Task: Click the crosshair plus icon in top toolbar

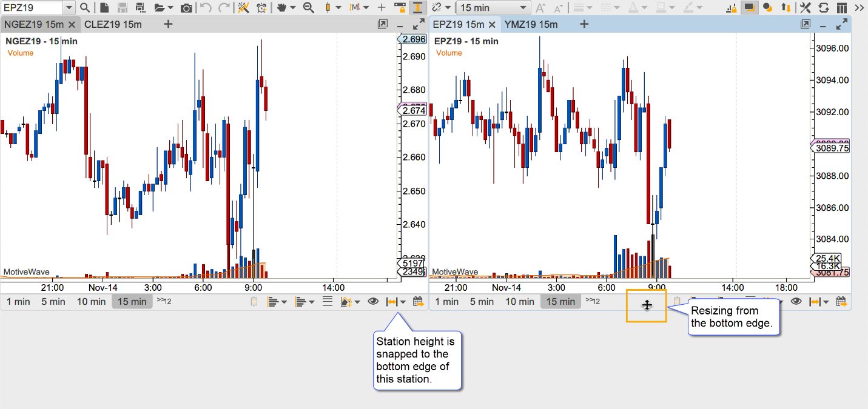Action: (382, 8)
